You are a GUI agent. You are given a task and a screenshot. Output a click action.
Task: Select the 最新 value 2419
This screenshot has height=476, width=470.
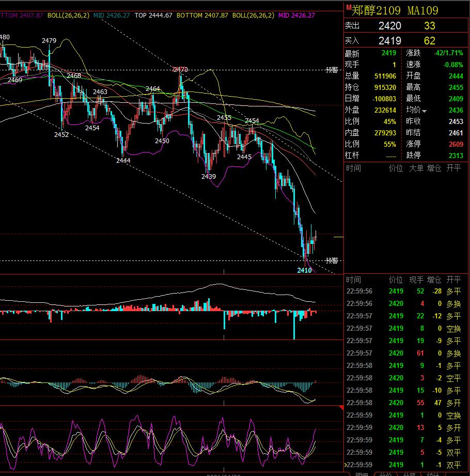tap(389, 53)
